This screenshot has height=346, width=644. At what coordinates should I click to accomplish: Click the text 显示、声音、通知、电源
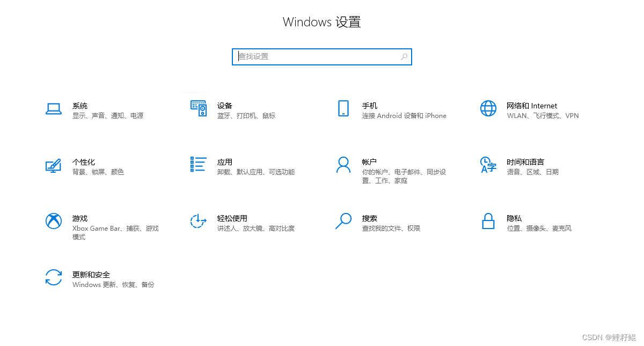pos(108,116)
